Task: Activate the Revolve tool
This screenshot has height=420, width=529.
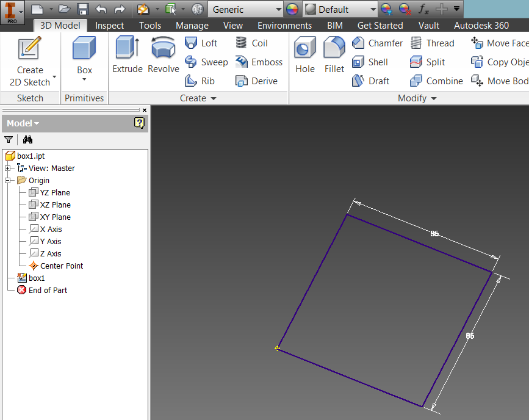Action: pyautogui.click(x=164, y=55)
